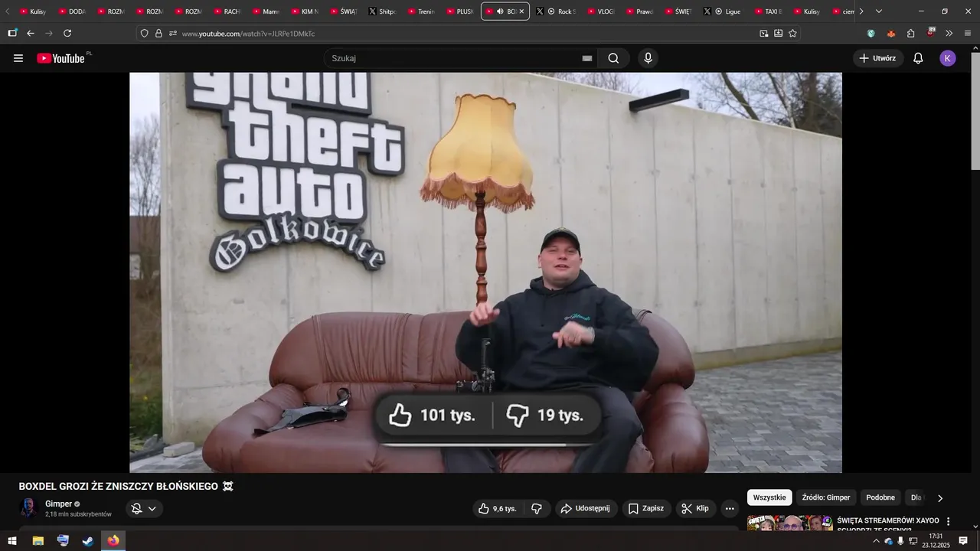Screen dimensions: 980x551
Task: Reload the page with refresh icon
Action: pyautogui.click(x=67, y=34)
